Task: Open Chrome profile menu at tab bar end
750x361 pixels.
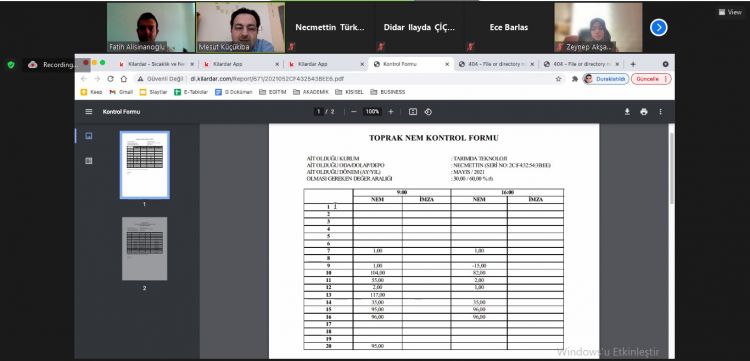Action: pyautogui.click(x=665, y=64)
